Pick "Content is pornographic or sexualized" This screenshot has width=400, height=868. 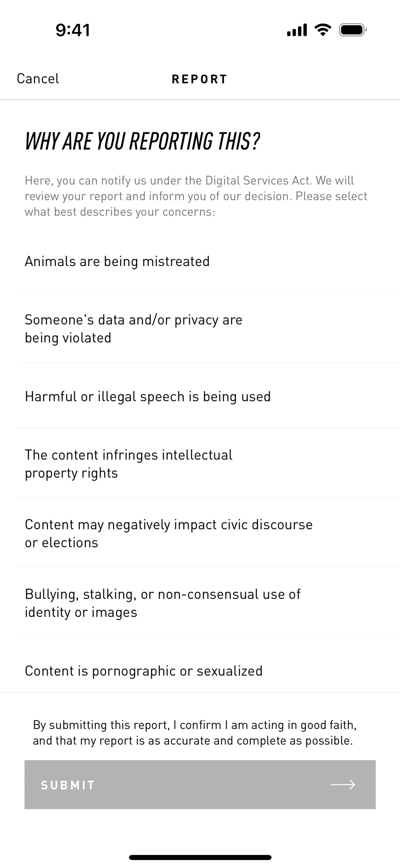click(x=143, y=671)
